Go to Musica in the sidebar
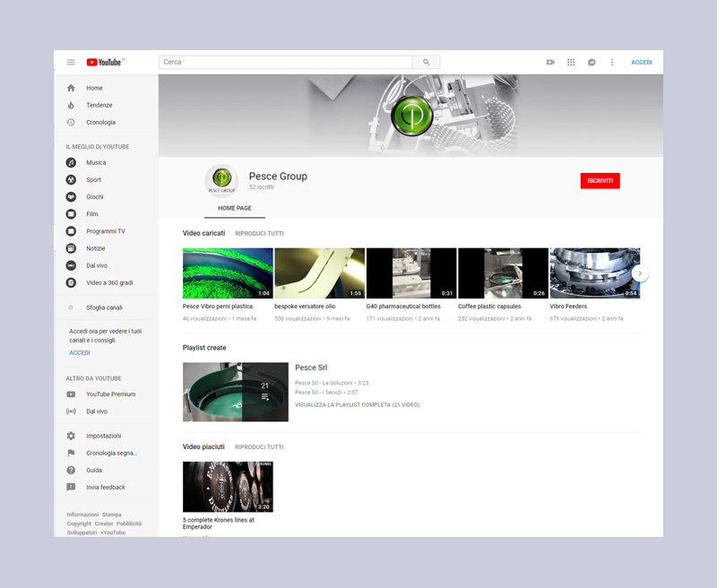The image size is (717, 588). click(x=96, y=162)
